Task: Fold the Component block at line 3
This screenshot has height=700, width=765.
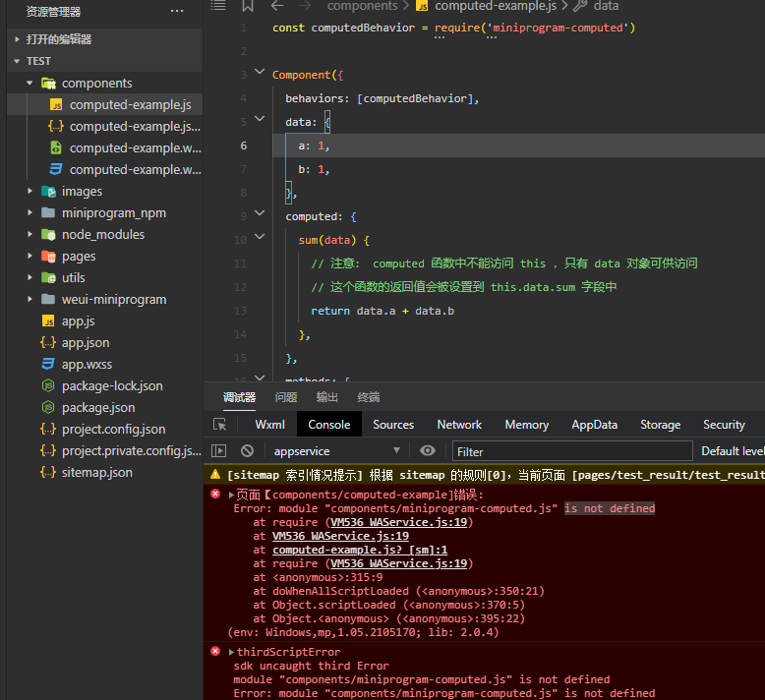Action: point(260,72)
